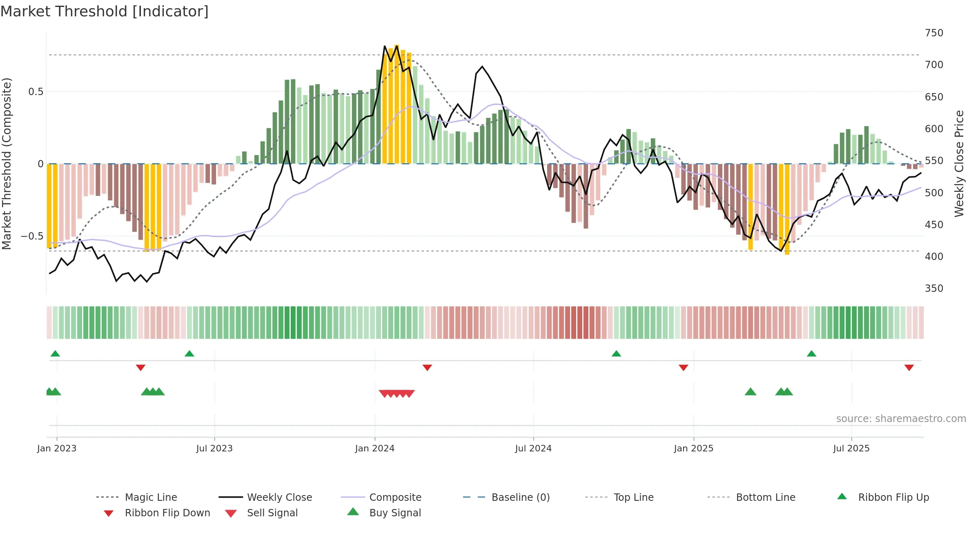Click the 750 price axis label

[934, 33]
